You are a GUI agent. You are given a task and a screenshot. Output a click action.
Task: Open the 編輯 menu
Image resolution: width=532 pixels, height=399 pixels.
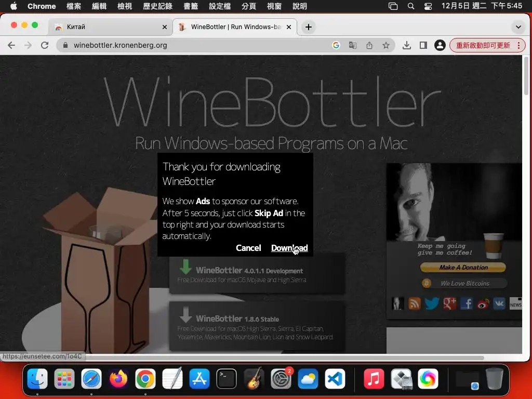[99, 6]
